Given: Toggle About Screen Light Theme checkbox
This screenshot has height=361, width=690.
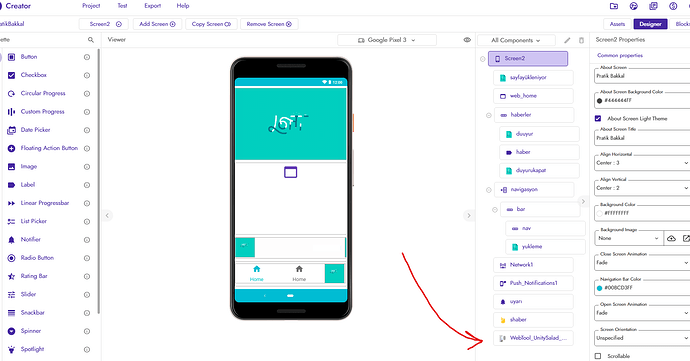Looking at the screenshot, I should tap(598, 118).
